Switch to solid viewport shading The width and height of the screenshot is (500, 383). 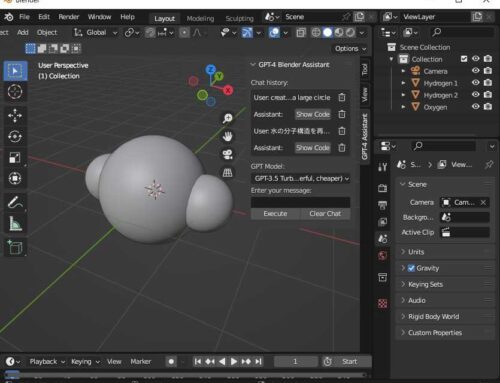pos(328,32)
